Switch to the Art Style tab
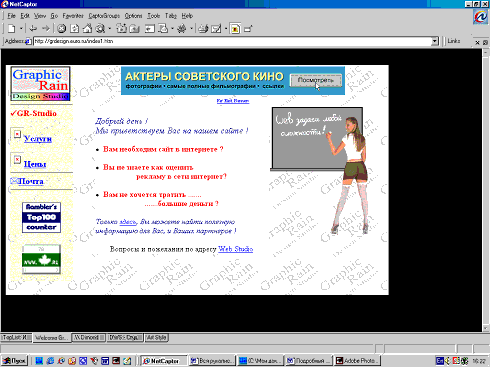 pos(157,337)
